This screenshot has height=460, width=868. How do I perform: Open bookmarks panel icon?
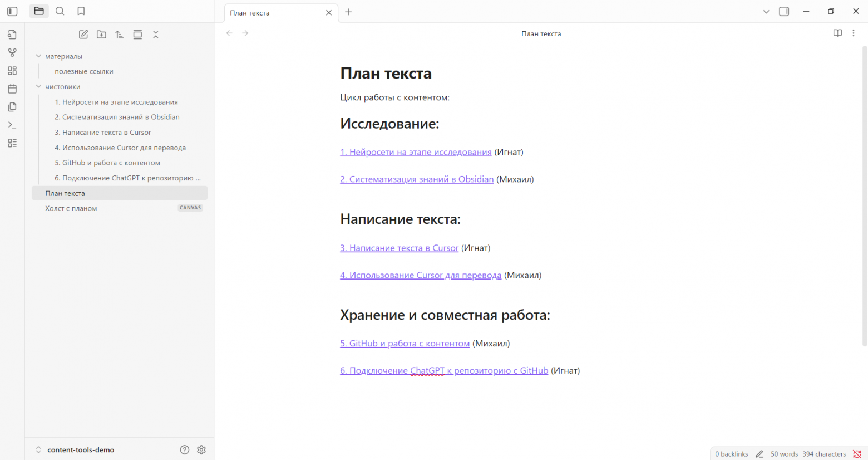(81, 11)
